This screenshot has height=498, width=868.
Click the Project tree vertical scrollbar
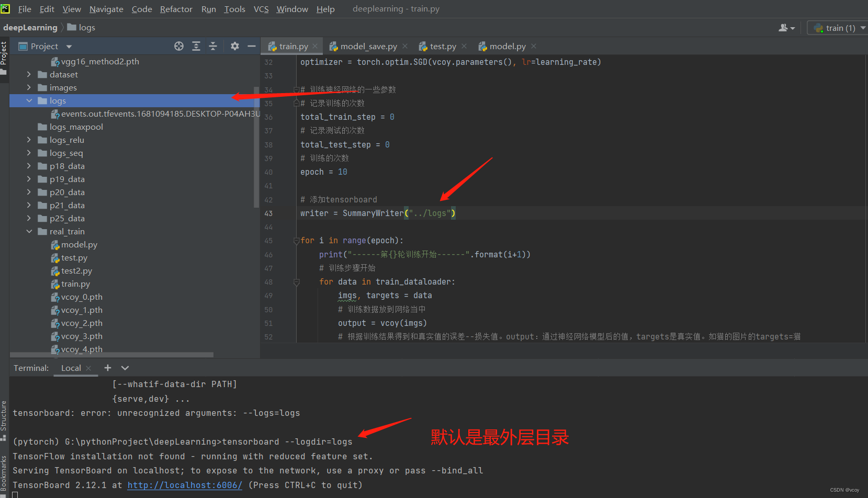click(x=256, y=146)
